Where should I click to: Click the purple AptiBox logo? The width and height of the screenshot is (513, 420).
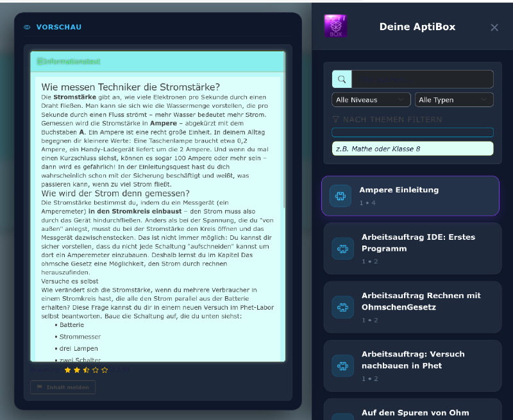[335, 26]
